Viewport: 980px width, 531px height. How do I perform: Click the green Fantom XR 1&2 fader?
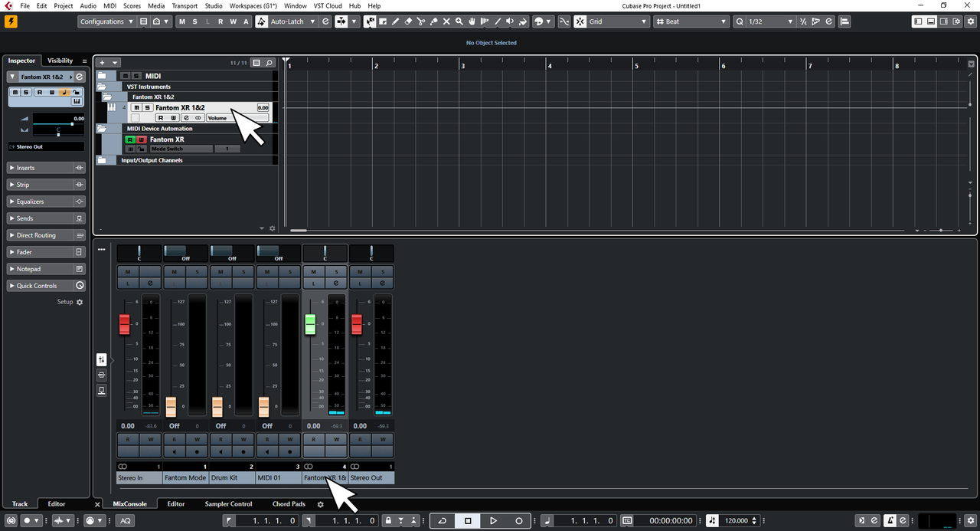coord(310,324)
